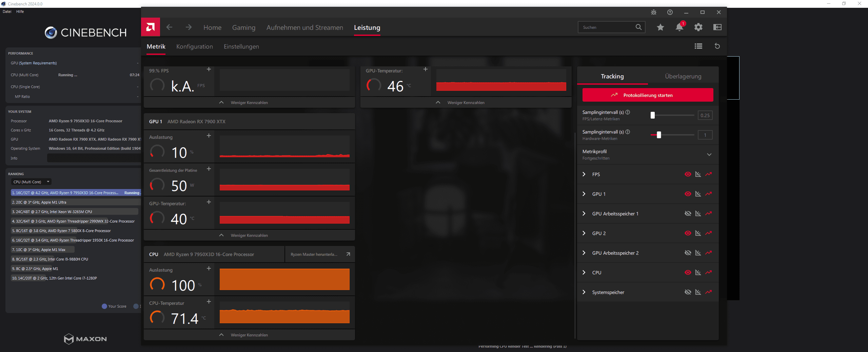Hide GPU 1 metrics with eye icon
Viewport: 868px width, 352px height.
click(x=688, y=194)
